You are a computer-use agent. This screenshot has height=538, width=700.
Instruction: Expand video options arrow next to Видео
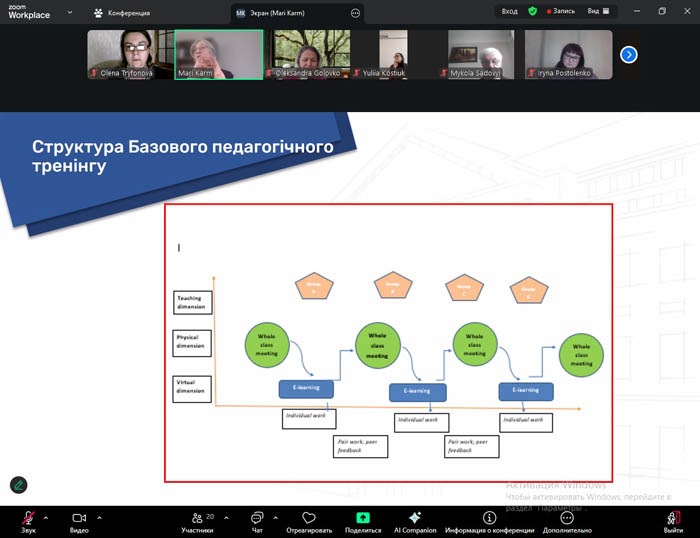click(98, 517)
